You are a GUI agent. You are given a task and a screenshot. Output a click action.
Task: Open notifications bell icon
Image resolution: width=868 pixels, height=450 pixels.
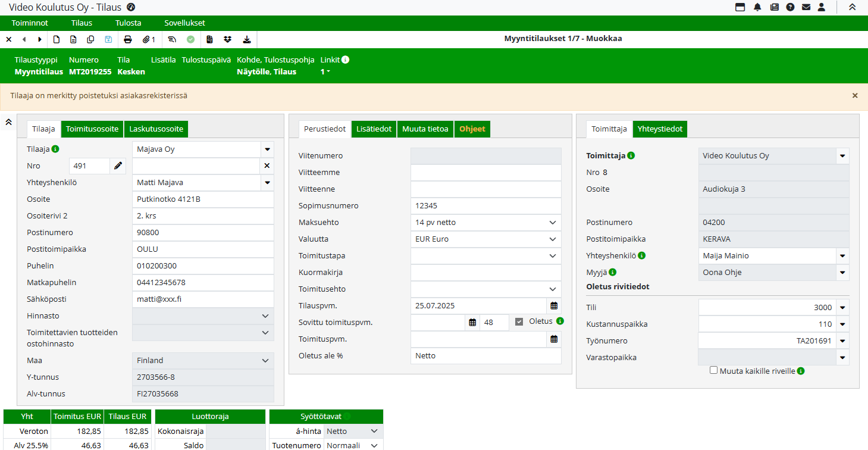coord(757,7)
